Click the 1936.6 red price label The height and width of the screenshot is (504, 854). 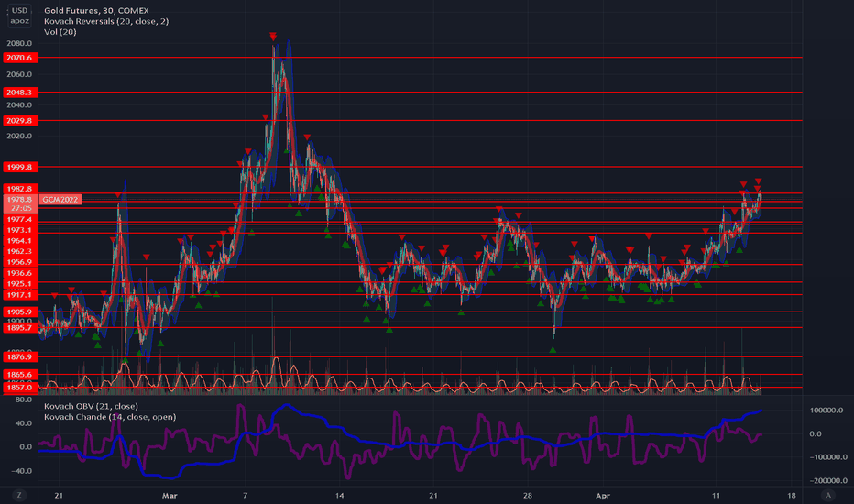click(19, 273)
